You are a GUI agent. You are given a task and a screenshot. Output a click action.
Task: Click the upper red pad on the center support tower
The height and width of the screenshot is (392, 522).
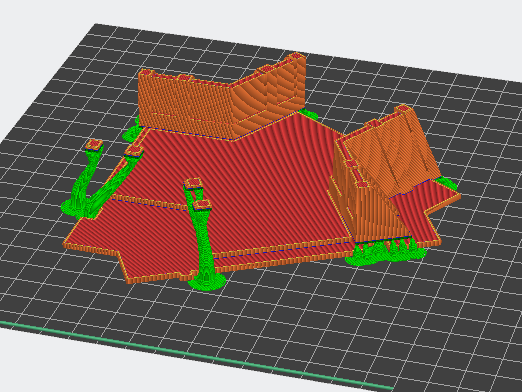point(193,183)
